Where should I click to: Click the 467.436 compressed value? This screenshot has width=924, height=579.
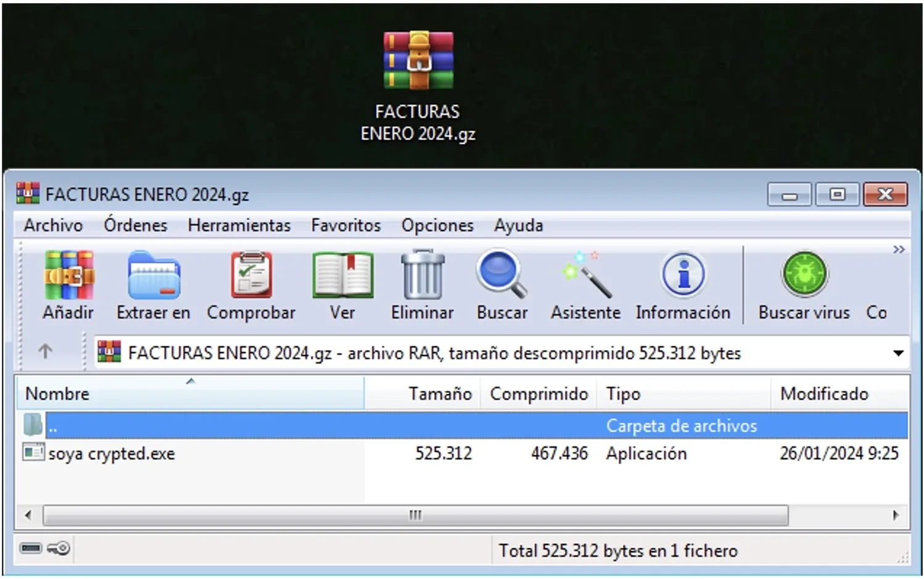pos(559,454)
